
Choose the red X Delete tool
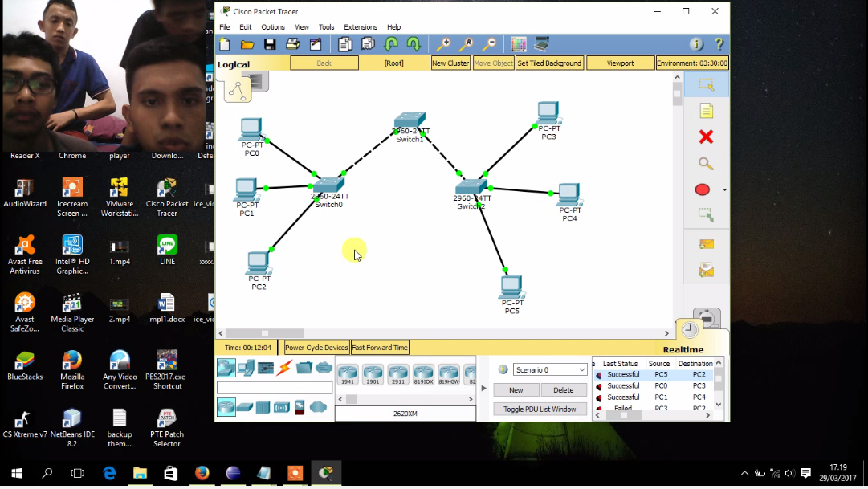coord(707,137)
